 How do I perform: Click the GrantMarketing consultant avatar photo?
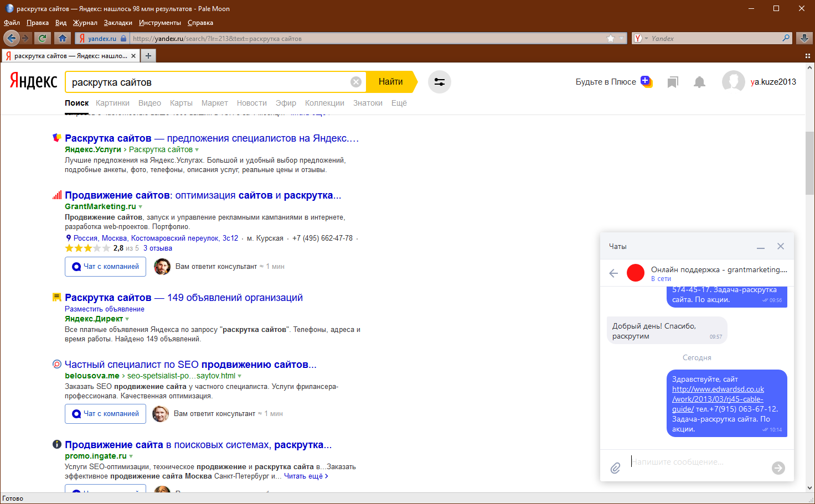[162, 267]
